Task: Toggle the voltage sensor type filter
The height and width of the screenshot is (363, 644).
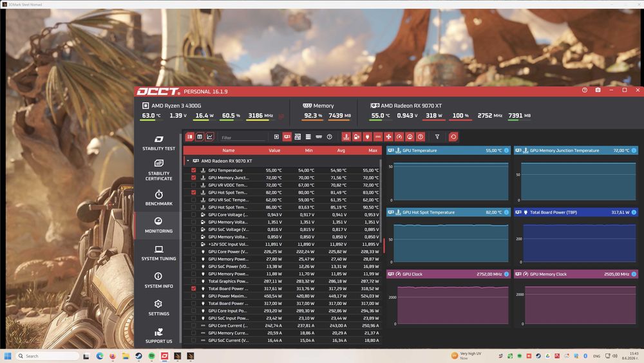Action: 357,136
